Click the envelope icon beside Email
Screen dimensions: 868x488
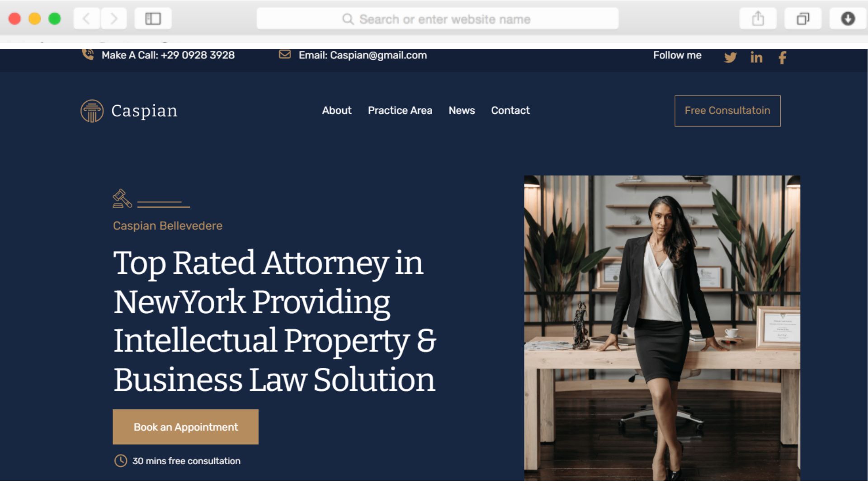(x=285, y=55)
